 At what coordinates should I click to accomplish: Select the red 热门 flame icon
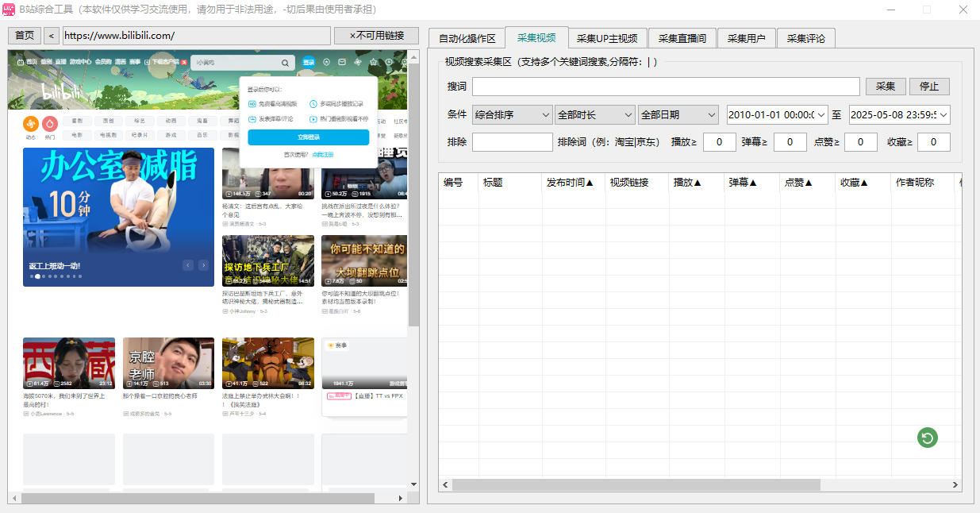point(49,123)
